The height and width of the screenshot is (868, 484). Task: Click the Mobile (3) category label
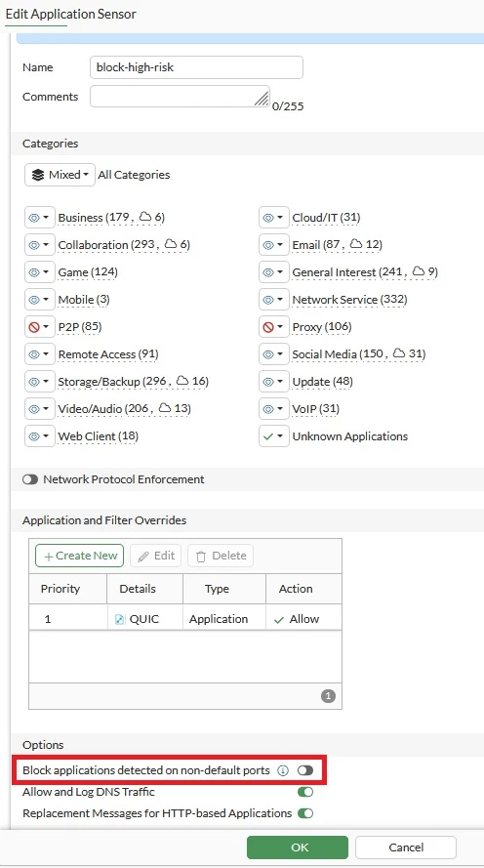(x=84, y=300)
